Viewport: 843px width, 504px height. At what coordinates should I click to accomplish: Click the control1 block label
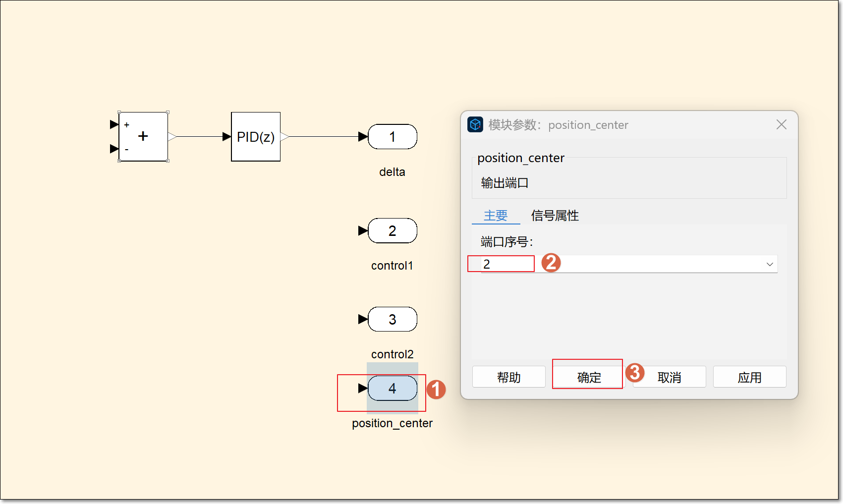392,266
